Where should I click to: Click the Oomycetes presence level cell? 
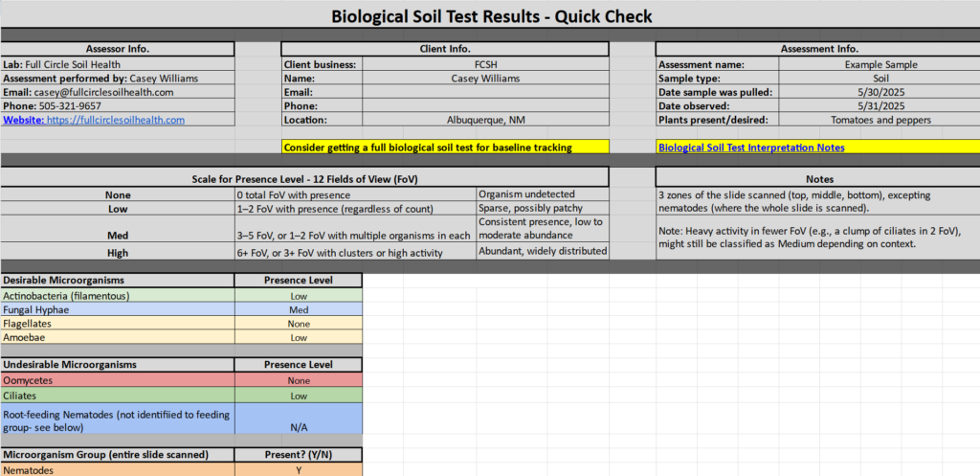pos(299,380)
